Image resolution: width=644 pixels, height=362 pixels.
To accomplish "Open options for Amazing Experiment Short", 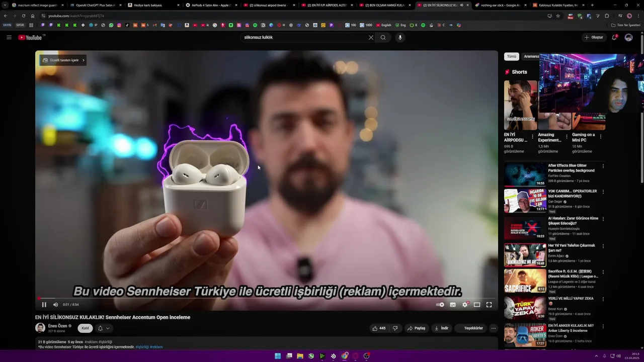I will point(567,136).
